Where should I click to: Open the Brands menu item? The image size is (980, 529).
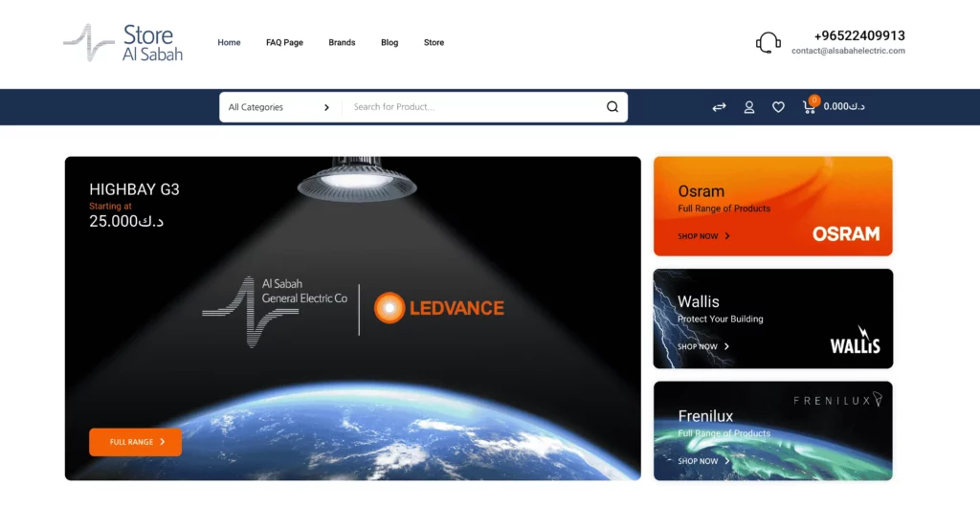tap(342, 43)
